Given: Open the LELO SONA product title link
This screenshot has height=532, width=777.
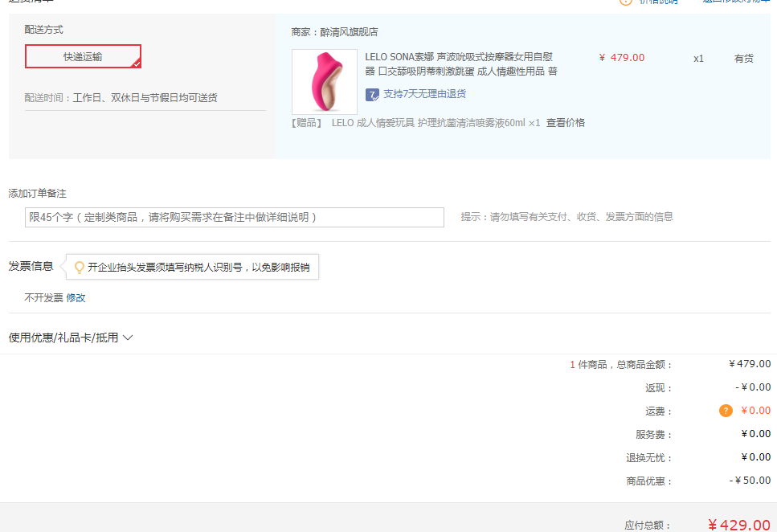Looking at the screenshot, I should pos(461,64).
